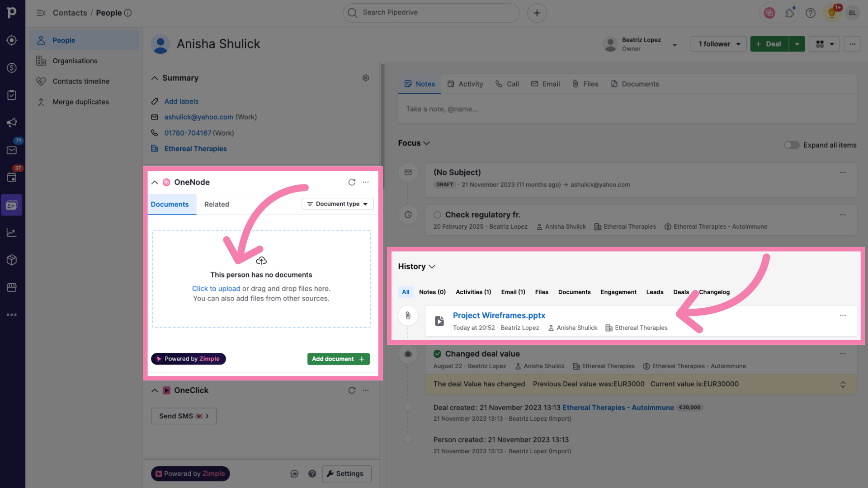Select the Related tab in OneNode panel

tap(217, 204)
